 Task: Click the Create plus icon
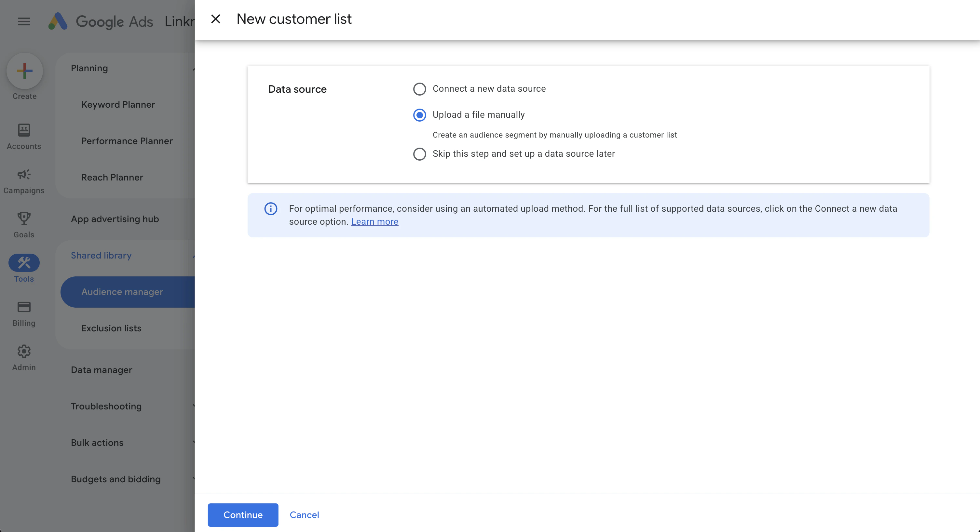pos(24,71)
